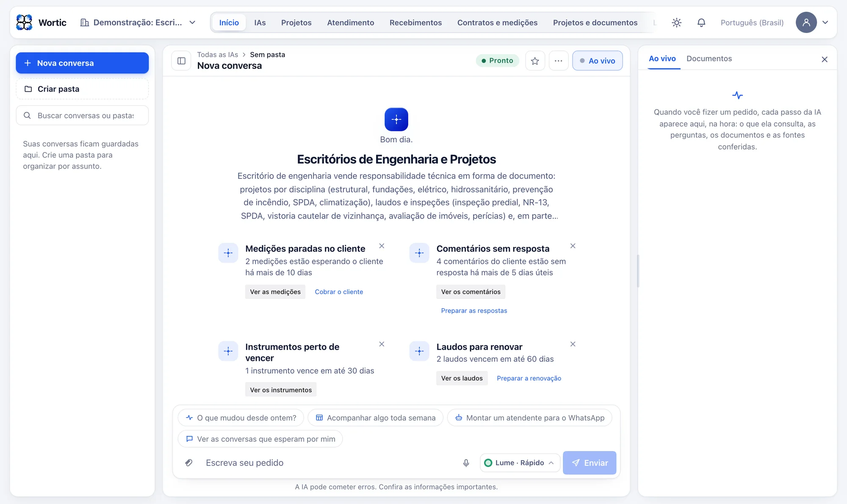Viewport: 847px width, 504px height.
Task: Dismiss the Medições paradas no cliente card
Action: pos(382,246)
